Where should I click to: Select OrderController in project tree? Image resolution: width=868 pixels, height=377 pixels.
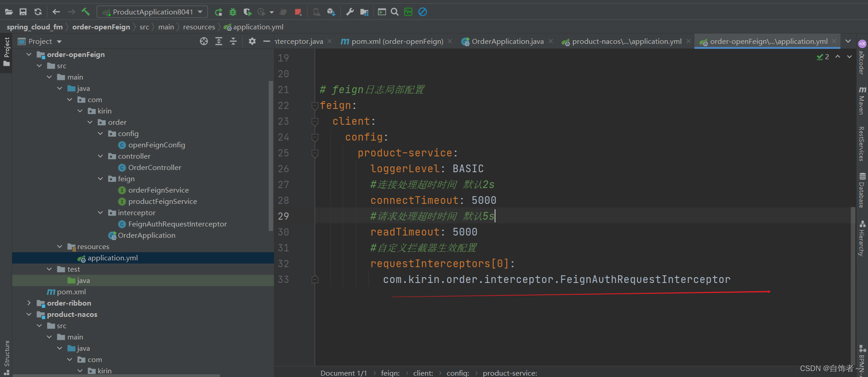(155, 167)
